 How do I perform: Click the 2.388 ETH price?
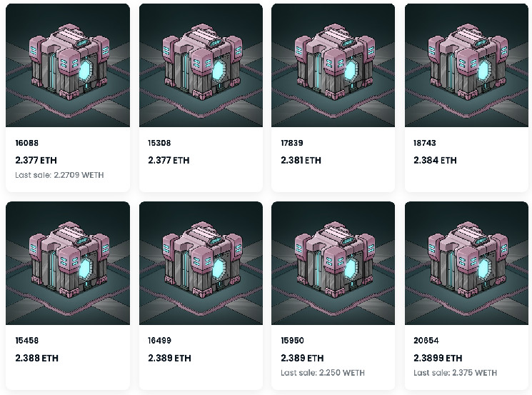point(36,358)
